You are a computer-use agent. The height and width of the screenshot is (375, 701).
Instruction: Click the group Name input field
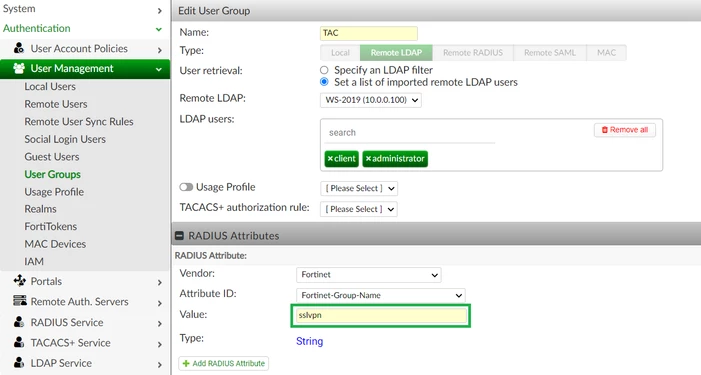click(369, 33)
